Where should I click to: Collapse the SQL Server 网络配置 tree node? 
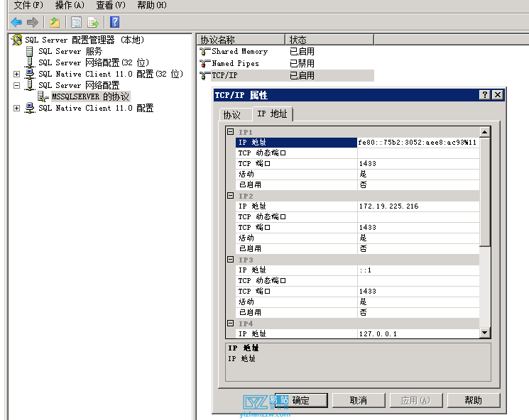tap(16, 85)
